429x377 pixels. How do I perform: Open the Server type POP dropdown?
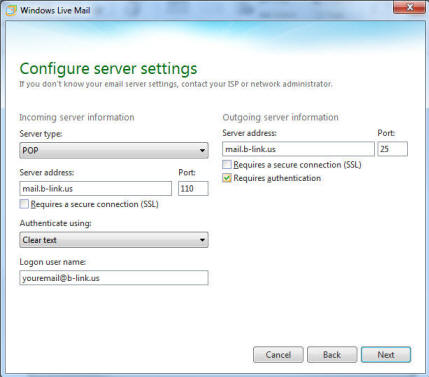click(114, 150)
